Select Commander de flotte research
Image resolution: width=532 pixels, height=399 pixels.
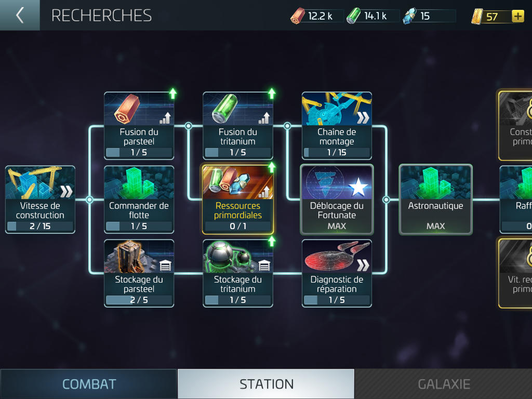coord(139,199)
